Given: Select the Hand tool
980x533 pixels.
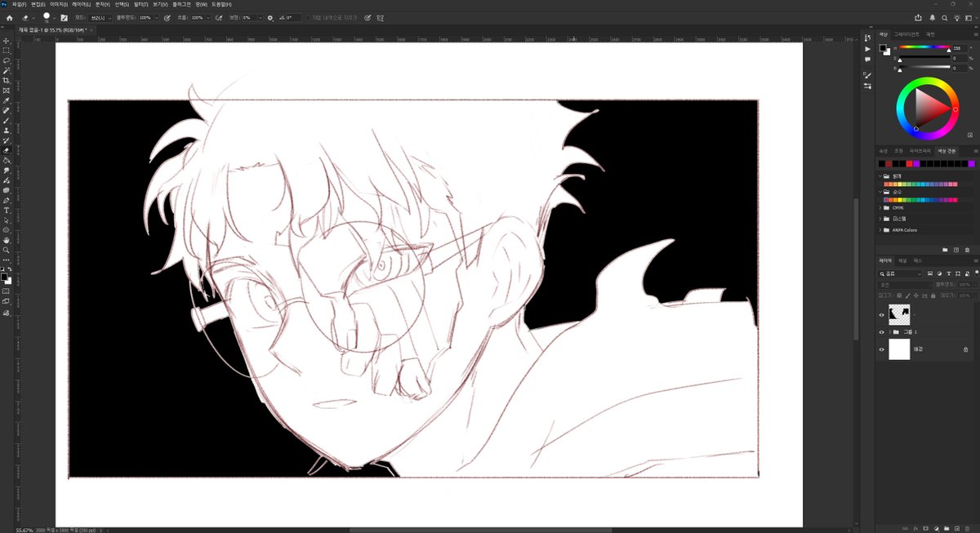Looking at the screenshot, I should click(7, 240).
